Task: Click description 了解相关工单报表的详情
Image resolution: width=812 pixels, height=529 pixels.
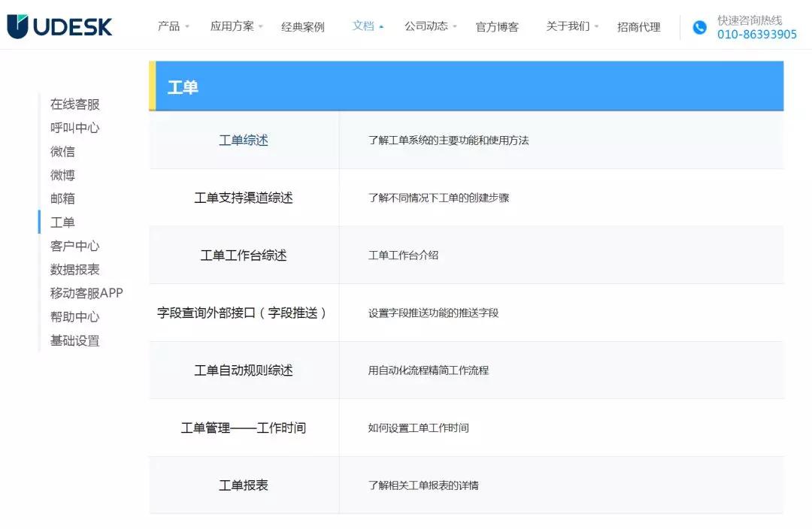Action: pyautogui.click(x=423, y=485)
